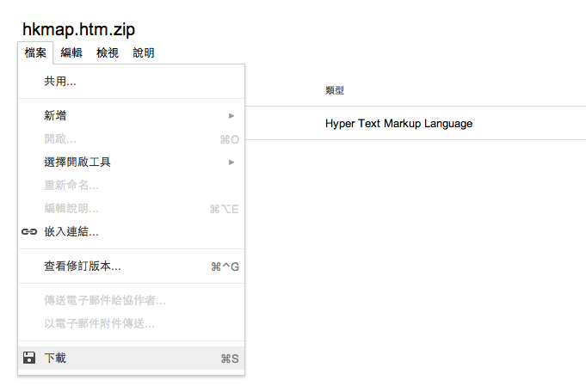
Task: Open 查看修訂版本... revision history
Action: 83,266
